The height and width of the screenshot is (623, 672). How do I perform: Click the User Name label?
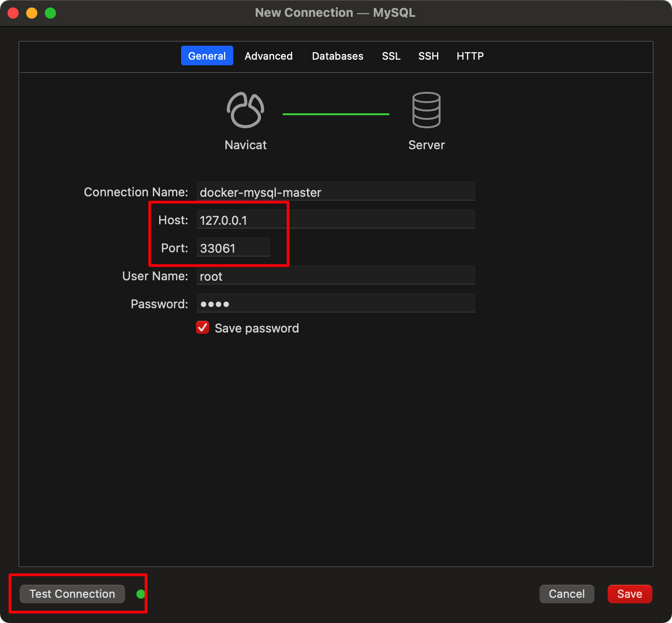[x=155, y=276]
